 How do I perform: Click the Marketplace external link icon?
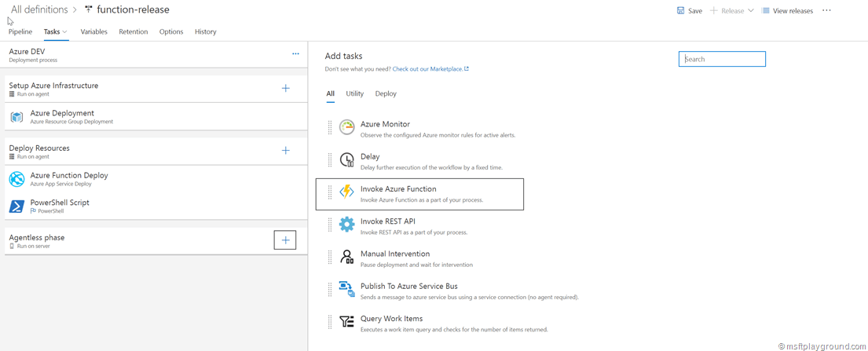pyautogui.click(x=467, y=69)
